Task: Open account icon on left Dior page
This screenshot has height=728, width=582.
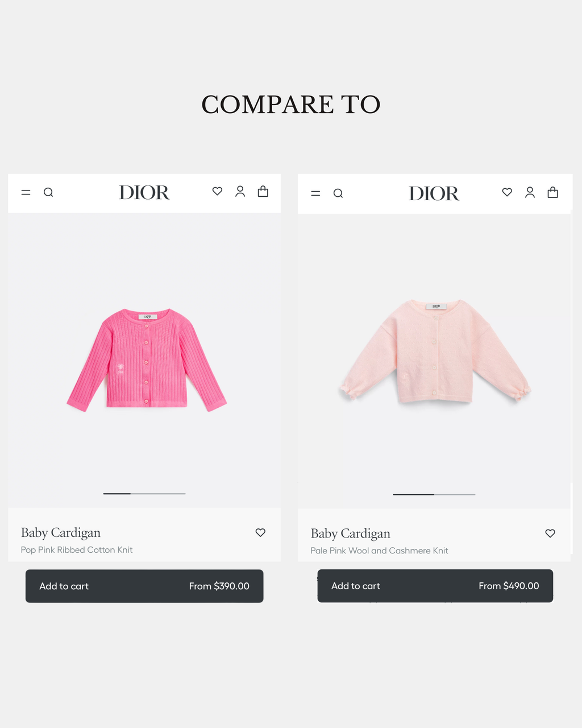Action: click(x=240, y=192)
